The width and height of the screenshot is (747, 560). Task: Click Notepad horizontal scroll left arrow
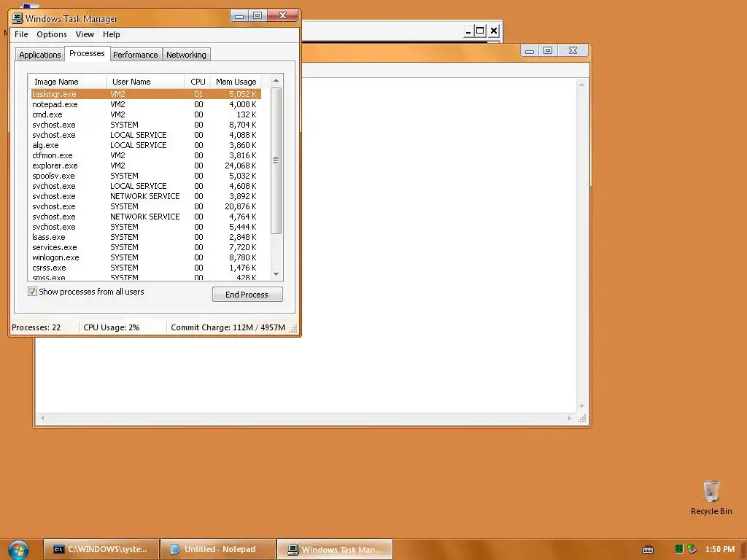[x=42, y=418]
